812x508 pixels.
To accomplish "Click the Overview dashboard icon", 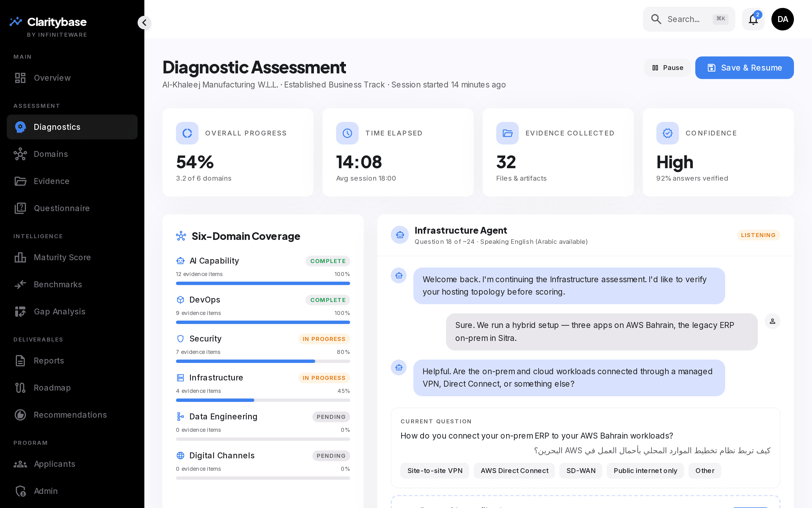I will tap(20, 78).
